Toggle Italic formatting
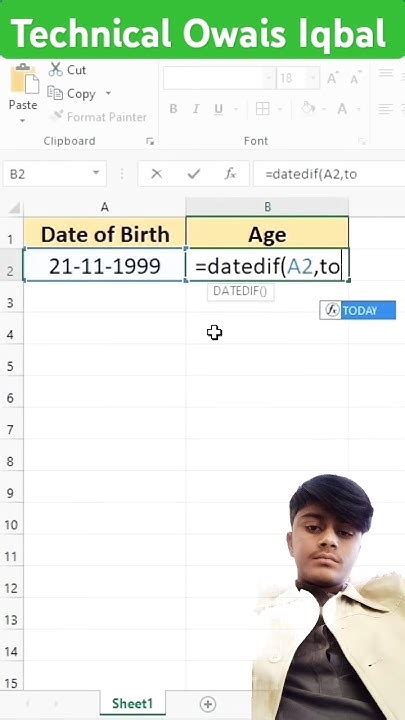 pyautogui.click(x=196, y=109)
